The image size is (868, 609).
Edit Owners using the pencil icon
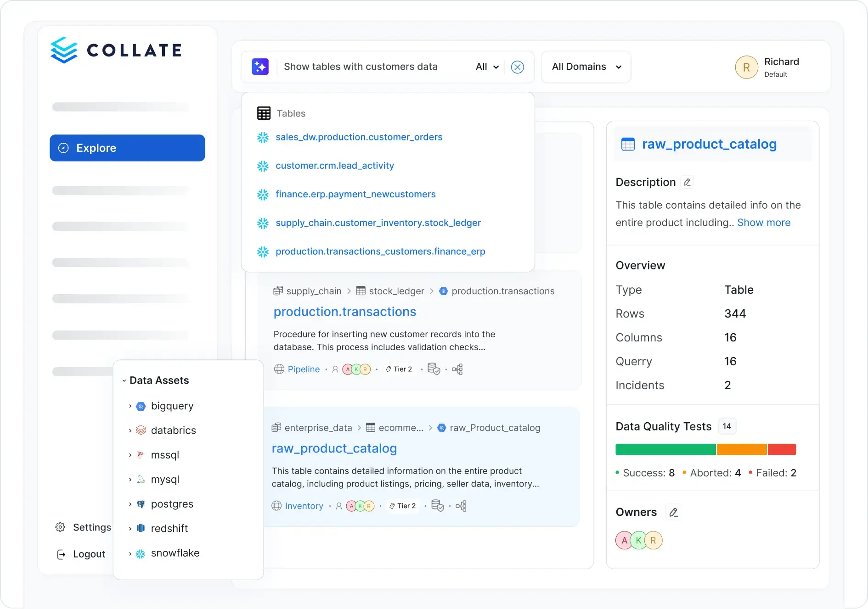[674, 512]
